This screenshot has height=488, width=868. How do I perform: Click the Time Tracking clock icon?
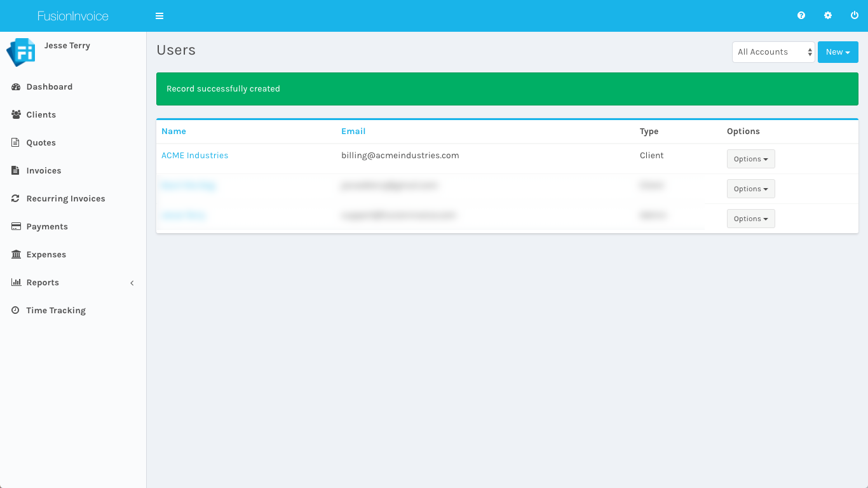(x=16, y=311)
